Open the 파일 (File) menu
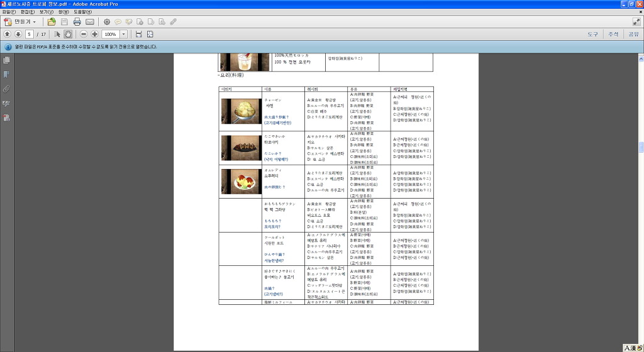The image size is (644, 352). pyautogui.click(x=9, y=12)
